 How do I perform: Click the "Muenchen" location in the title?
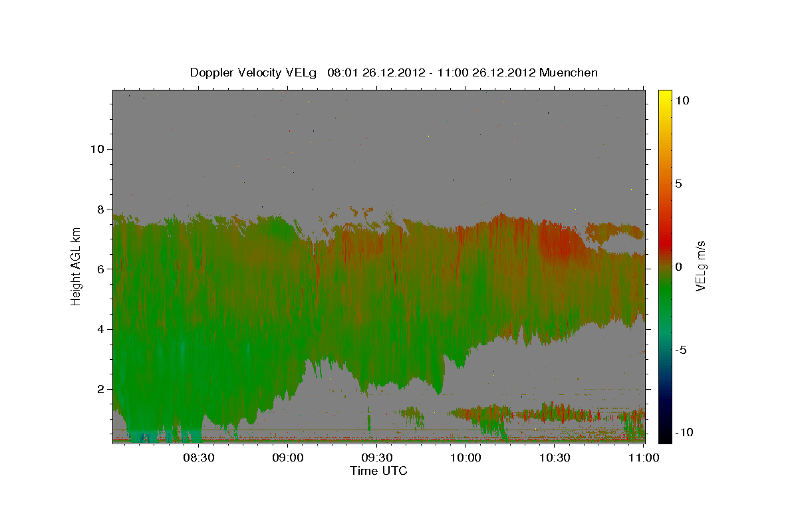(569, 72)
